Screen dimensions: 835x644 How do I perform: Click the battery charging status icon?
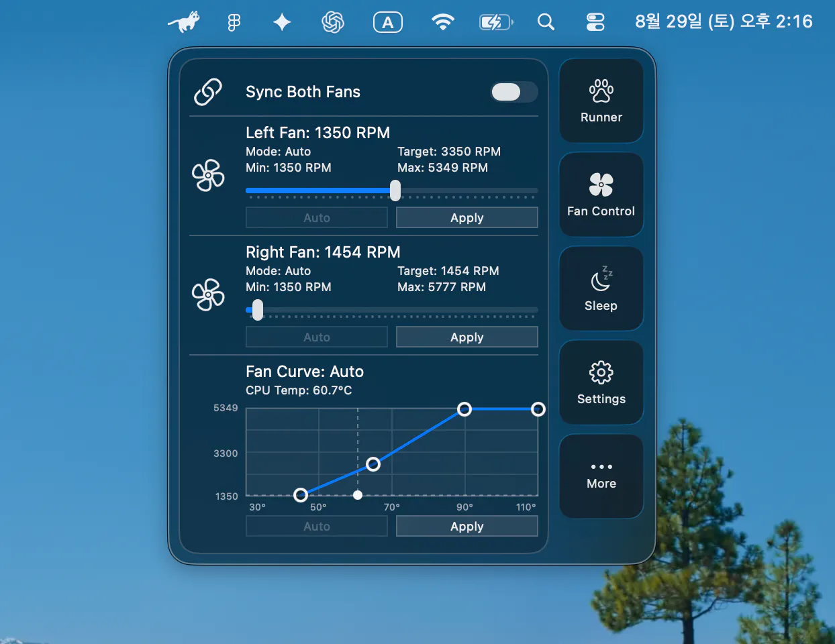(x=496, y=22)
